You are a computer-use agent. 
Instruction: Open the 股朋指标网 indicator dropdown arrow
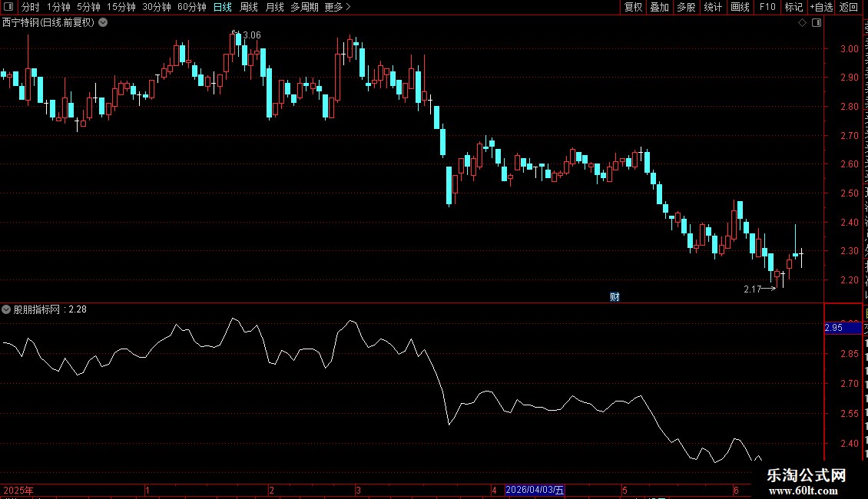[6, 310]
